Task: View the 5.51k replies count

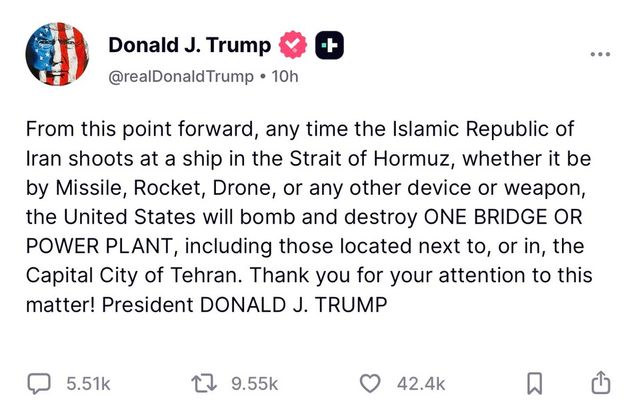Action: 88,384
